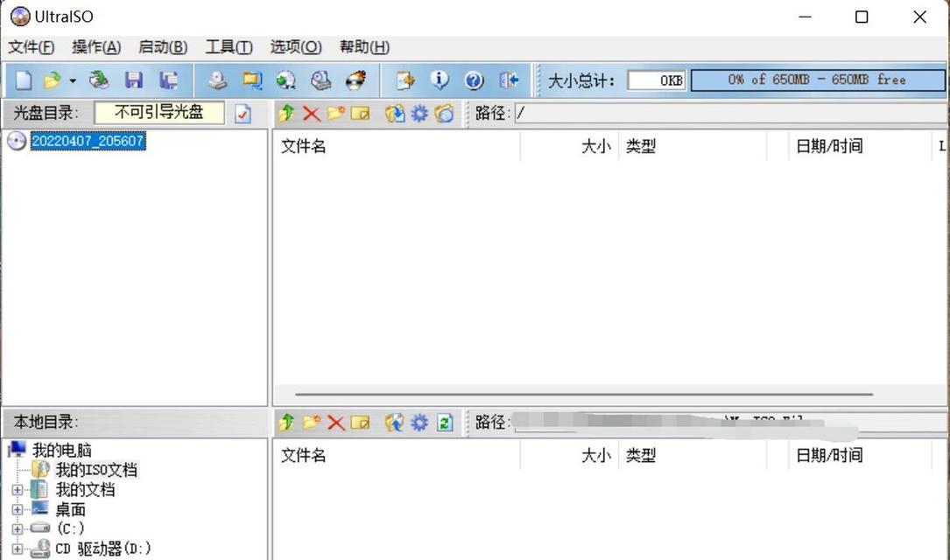Expand the 我的文档 tree node
Viewport: 950px width, 560px height.
pyautogui.click(x=17, y=490)
